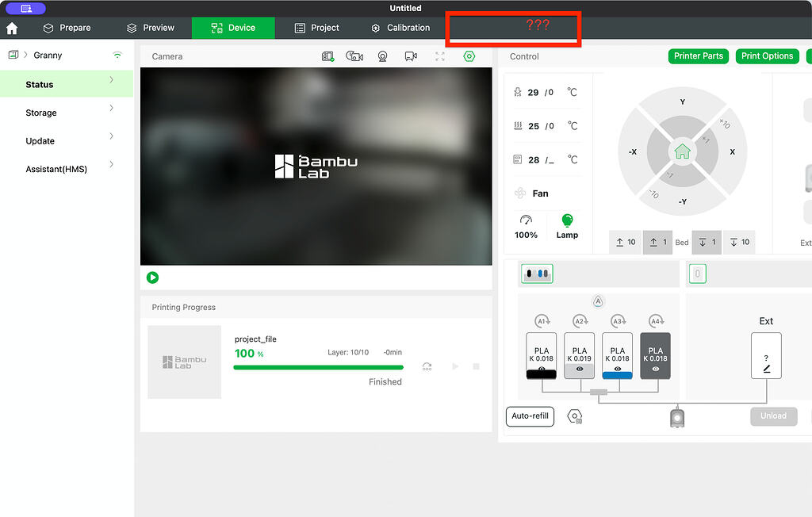Click the video recording icon
812x517 pixels.
point(411,56)
